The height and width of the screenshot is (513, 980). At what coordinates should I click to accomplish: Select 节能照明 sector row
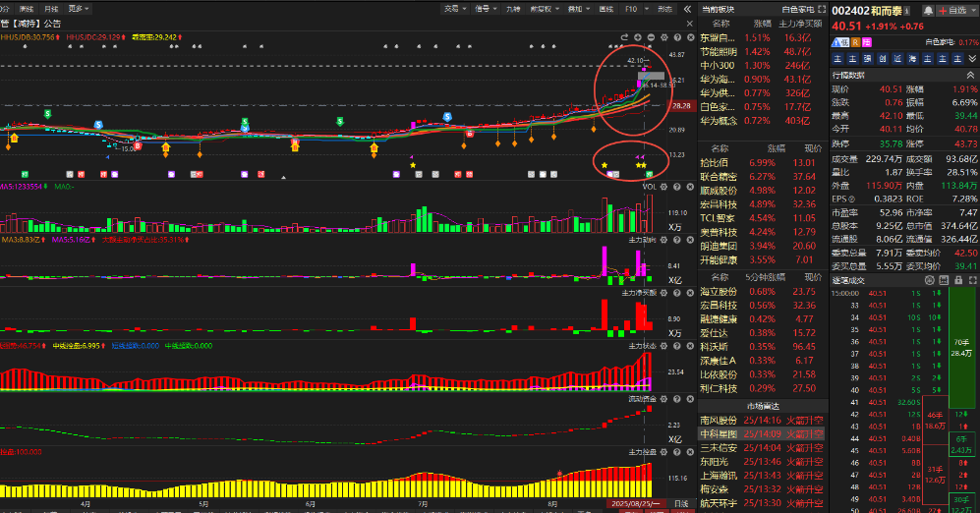(762, 52)
